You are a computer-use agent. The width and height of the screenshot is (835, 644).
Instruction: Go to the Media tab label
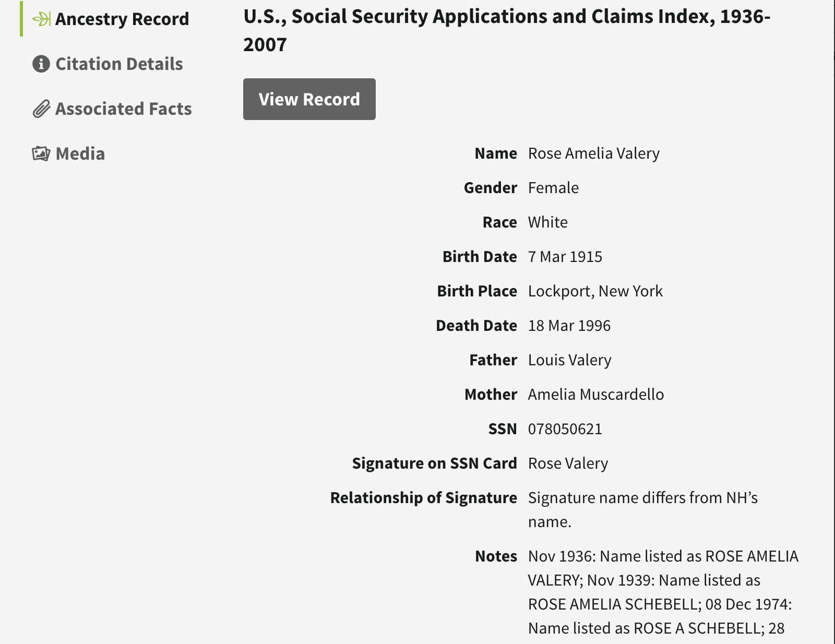(80, 154)
